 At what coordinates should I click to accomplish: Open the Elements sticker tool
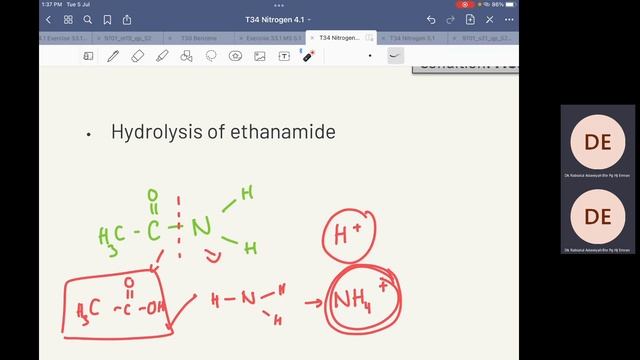pos(235,56)
